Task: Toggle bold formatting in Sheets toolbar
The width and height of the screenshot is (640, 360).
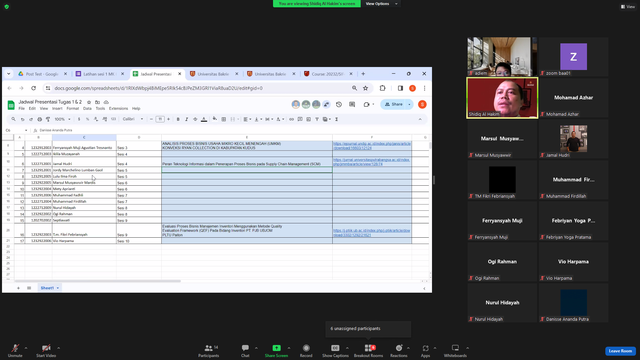Action: (x=178, y=119)
